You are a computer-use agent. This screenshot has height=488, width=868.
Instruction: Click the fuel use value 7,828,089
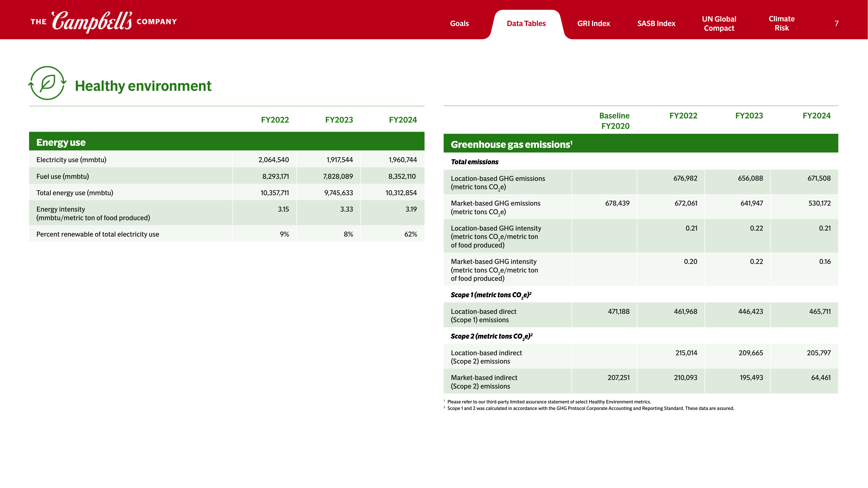pyautogui.click(x=338, y=176)
